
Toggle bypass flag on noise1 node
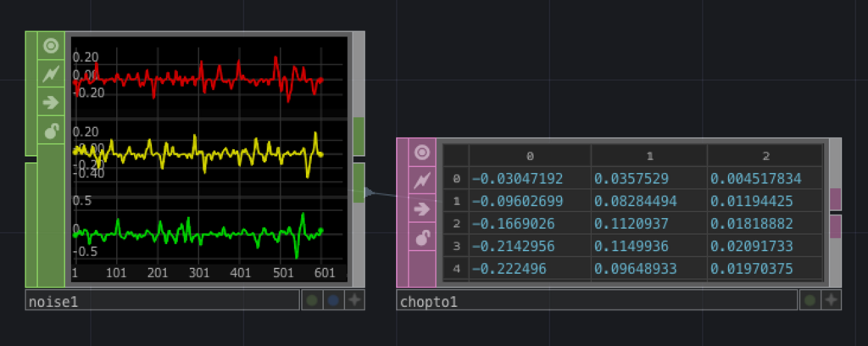[x=51, y=74]
